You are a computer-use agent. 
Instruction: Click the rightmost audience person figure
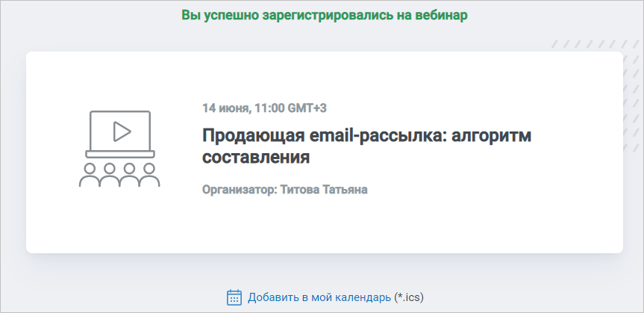tap(149, 176)
